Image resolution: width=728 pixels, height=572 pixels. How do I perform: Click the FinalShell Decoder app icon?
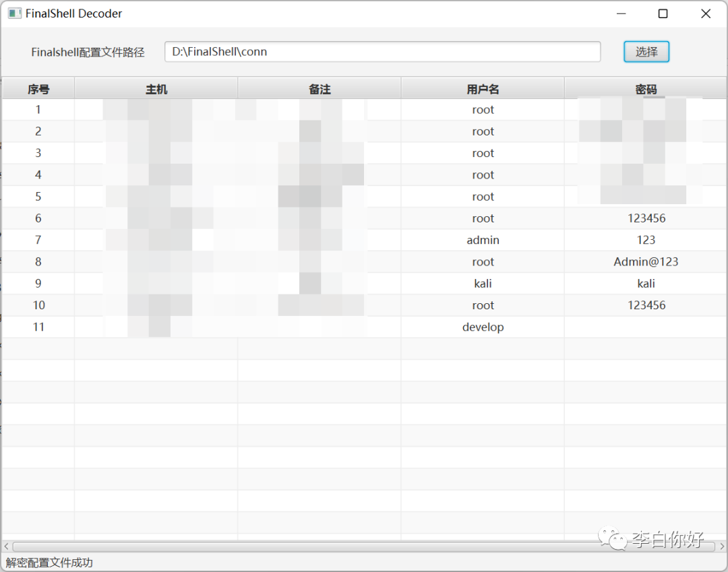click(14, 13)
